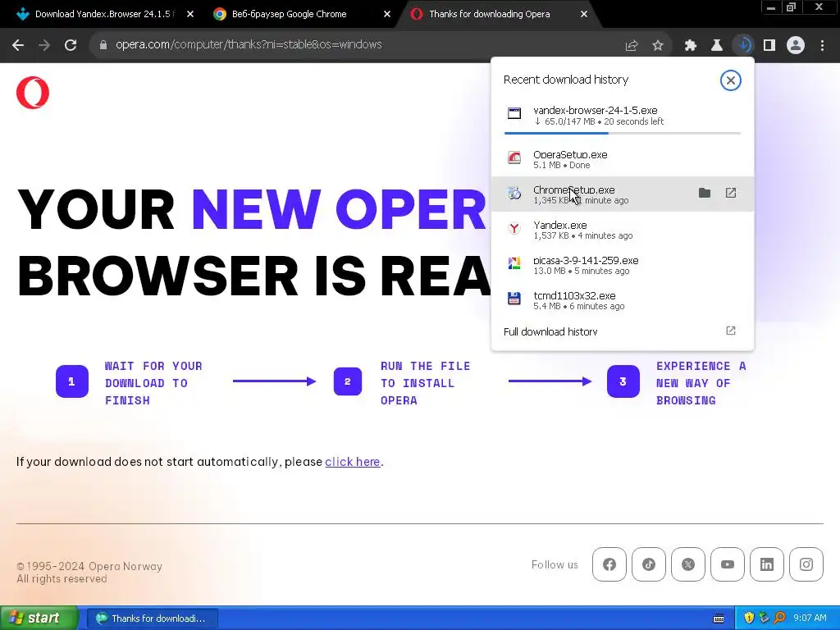Click the OperaSetup.exe file icon
840x630 pixels.
pyautogui.click(x=514, y=157)
